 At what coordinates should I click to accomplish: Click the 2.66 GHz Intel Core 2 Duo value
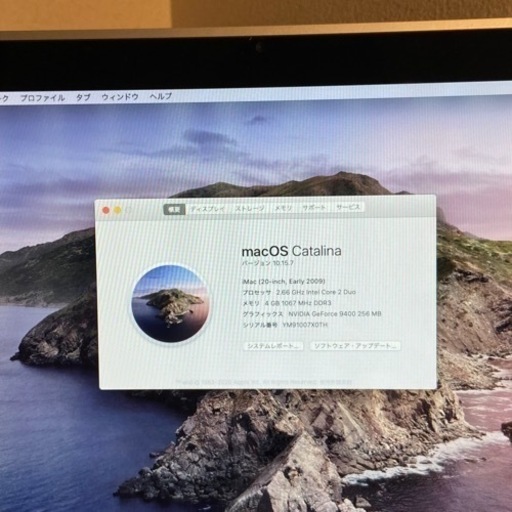pos(316,292)
